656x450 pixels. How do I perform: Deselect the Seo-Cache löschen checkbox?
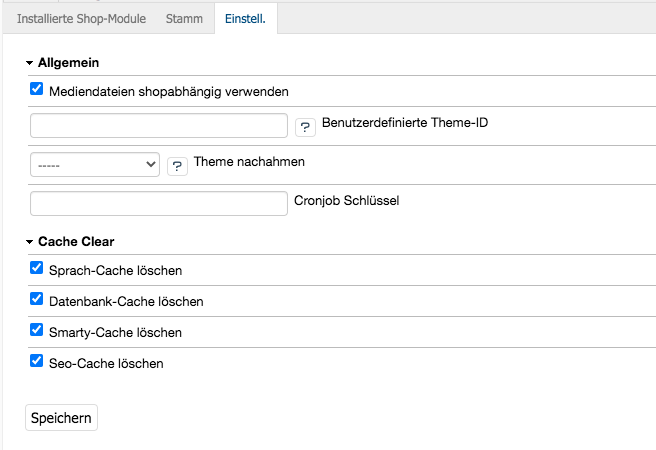pos(37,361)
